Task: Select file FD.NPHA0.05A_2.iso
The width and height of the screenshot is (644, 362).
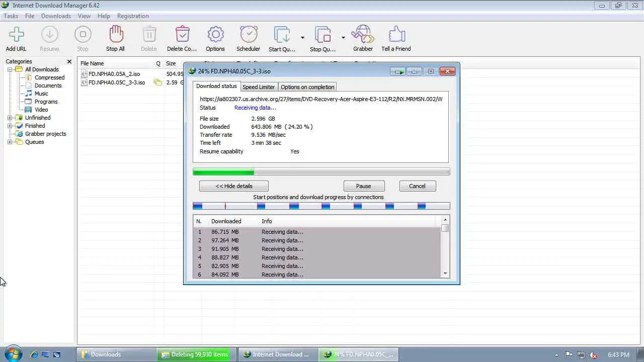Action: [x=114, y=74]
